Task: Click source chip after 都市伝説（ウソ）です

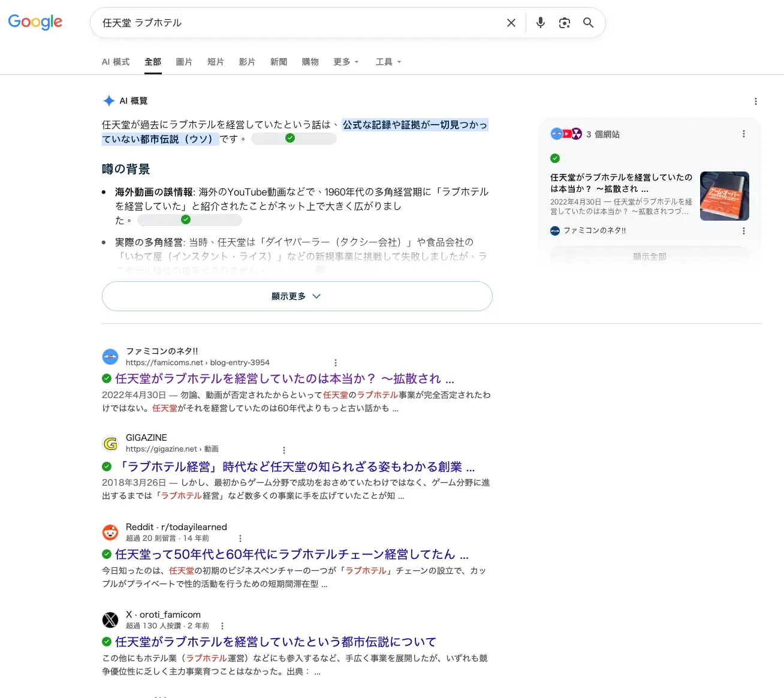Action: (x=294, y=139)
